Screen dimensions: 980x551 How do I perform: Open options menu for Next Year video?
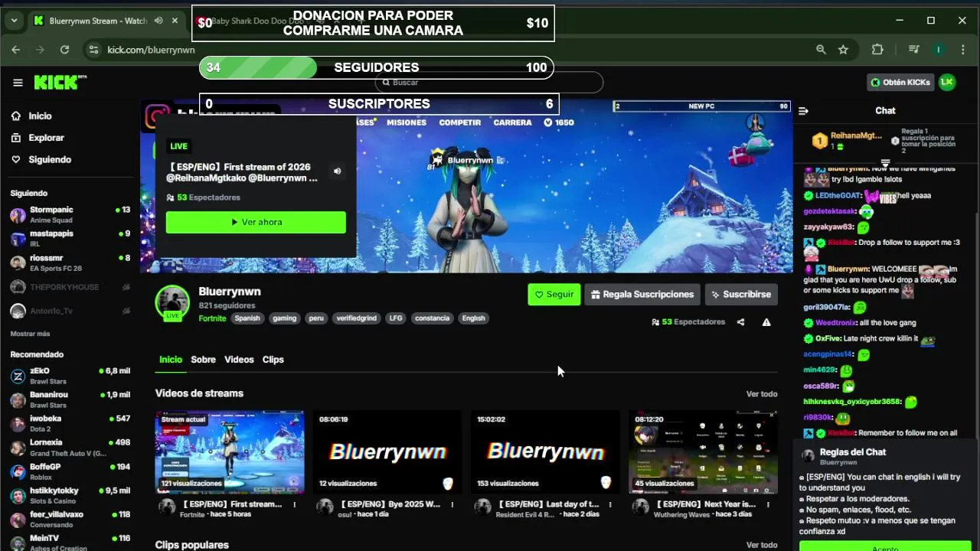[x=768, y=505]
